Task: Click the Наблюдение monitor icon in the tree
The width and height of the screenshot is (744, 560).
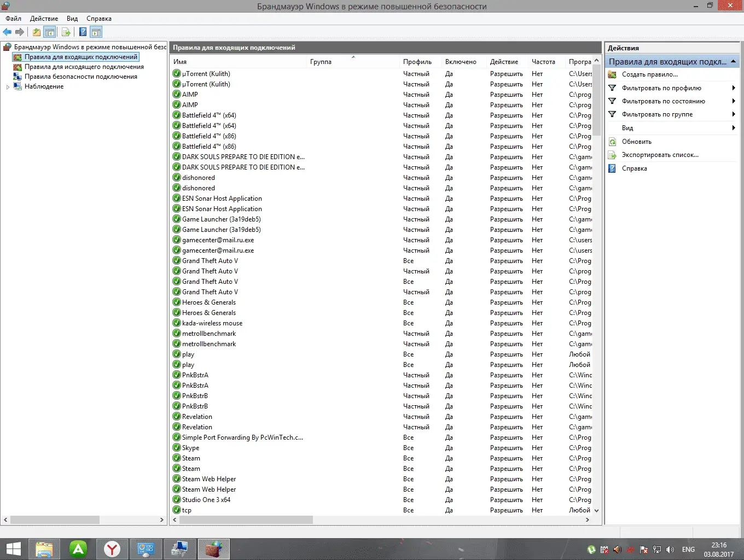Action: pos(18,86)
